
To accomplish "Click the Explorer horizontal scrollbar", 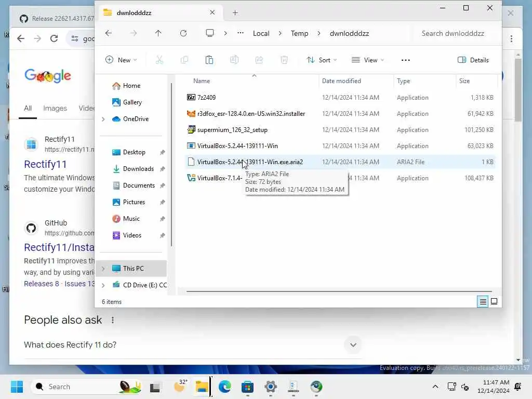I will [339, 291].
